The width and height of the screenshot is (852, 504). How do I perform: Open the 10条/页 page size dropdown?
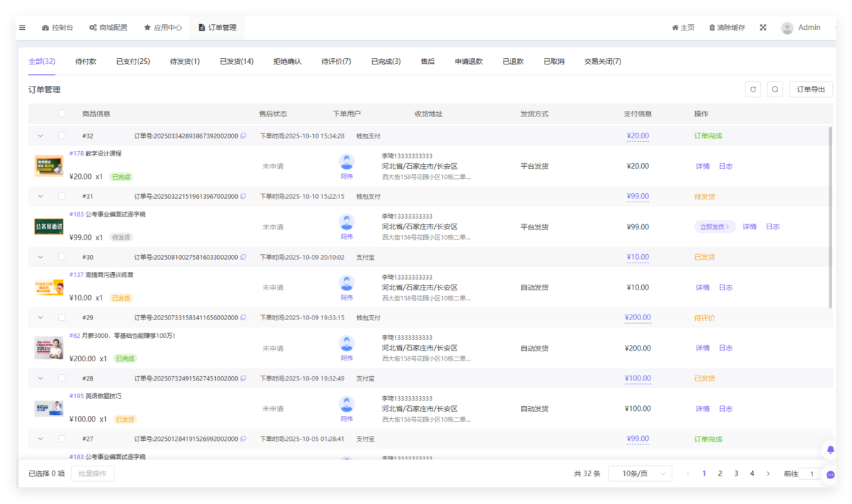pyautogui.click(x=640, y=473)
